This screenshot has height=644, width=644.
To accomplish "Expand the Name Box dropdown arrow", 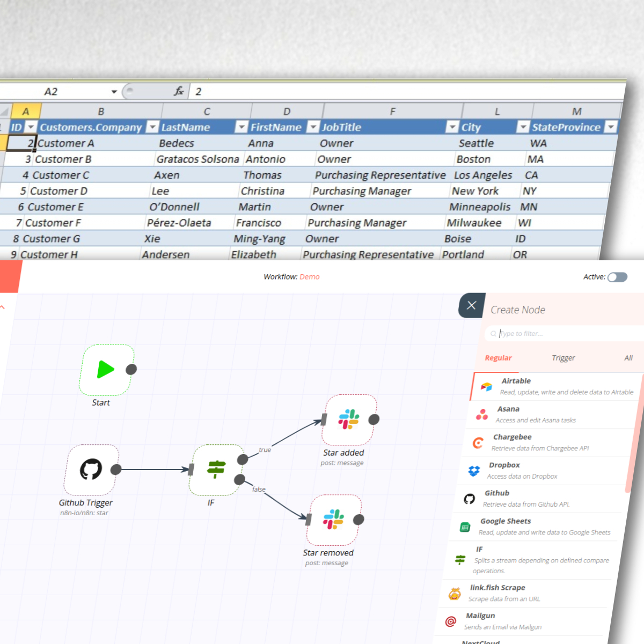I will pos(114,92).
